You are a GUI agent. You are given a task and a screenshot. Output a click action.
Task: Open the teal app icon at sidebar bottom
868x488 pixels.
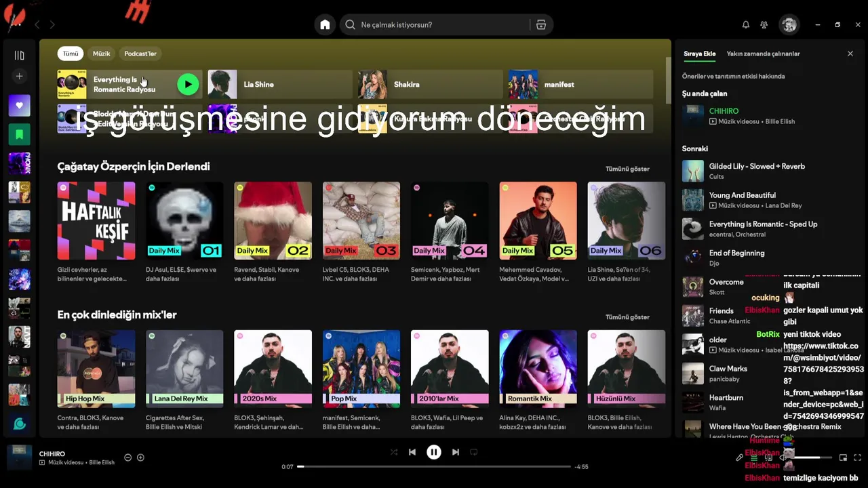tap(19, 424)
